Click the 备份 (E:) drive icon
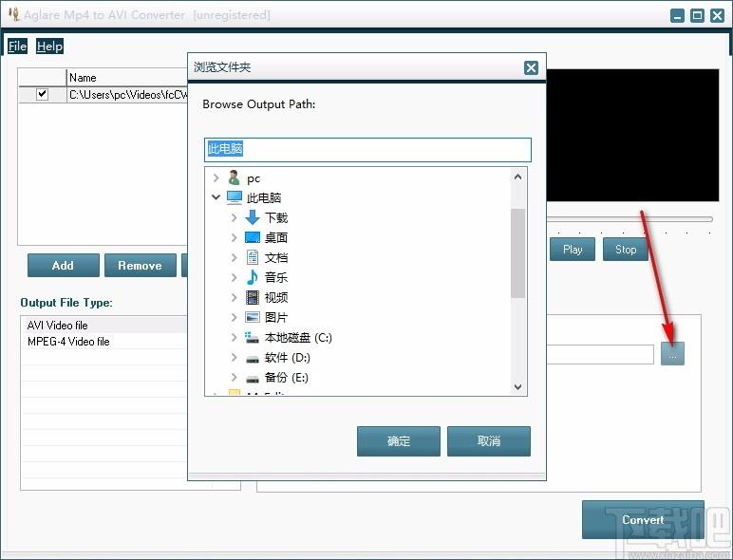The image size is (733, 560). 253,379
